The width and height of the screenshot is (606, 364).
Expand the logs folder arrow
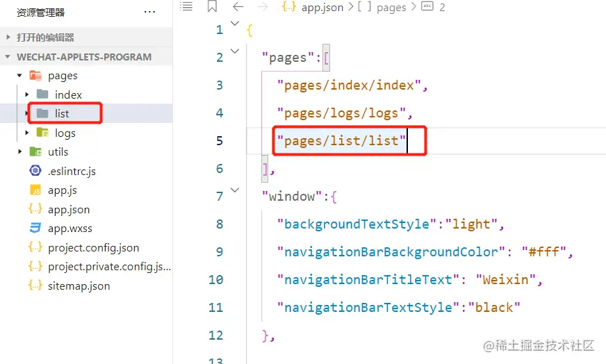click(x=26, y=133)
